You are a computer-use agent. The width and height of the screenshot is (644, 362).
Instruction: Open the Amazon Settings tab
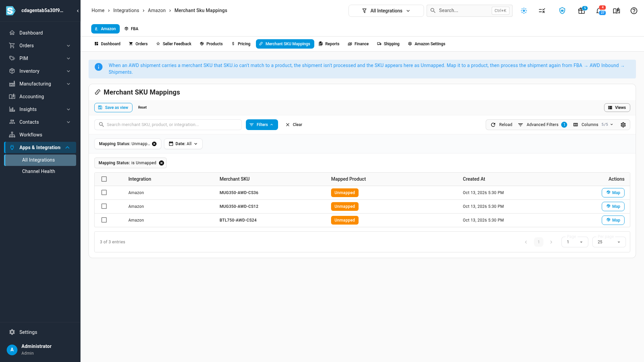coord(427,44)
